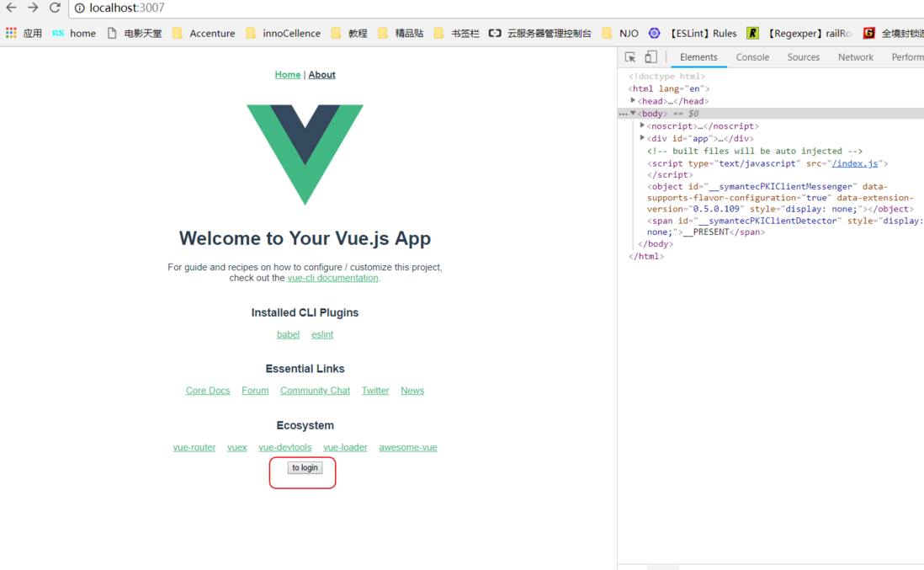Open the Core Docs link

208,390
